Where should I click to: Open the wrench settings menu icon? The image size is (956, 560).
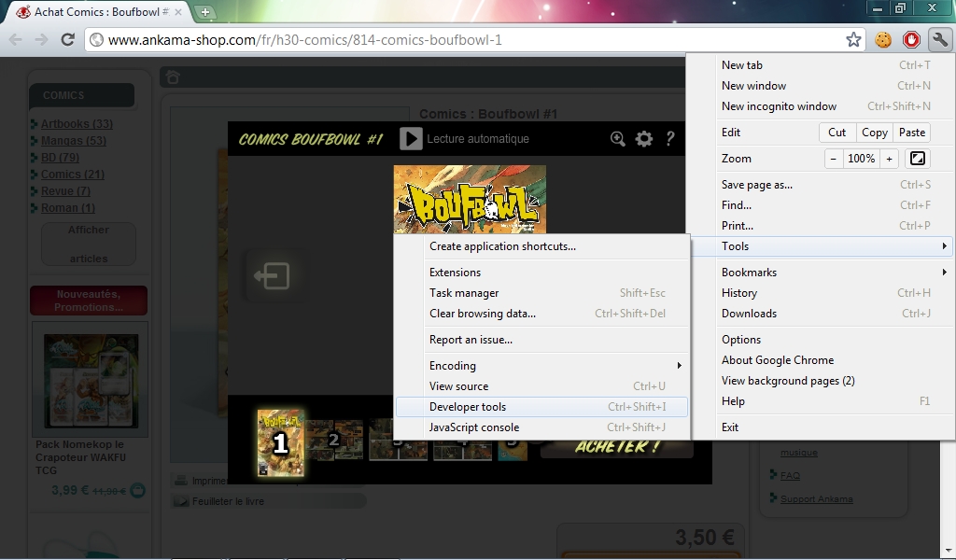point(939,40)
